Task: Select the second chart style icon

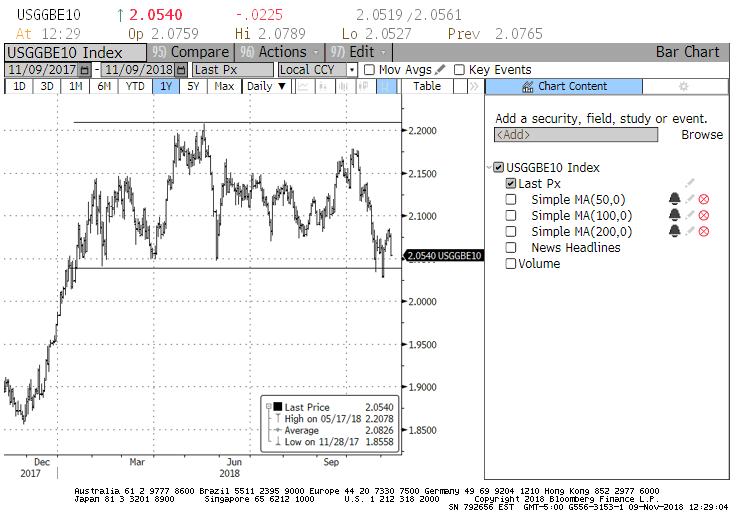Action: [x=323, y=86]
